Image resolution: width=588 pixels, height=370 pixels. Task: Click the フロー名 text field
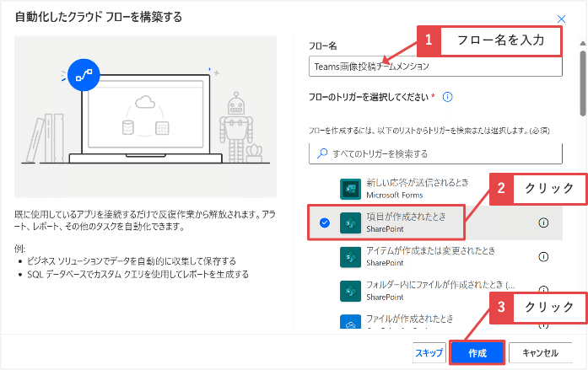435,67
